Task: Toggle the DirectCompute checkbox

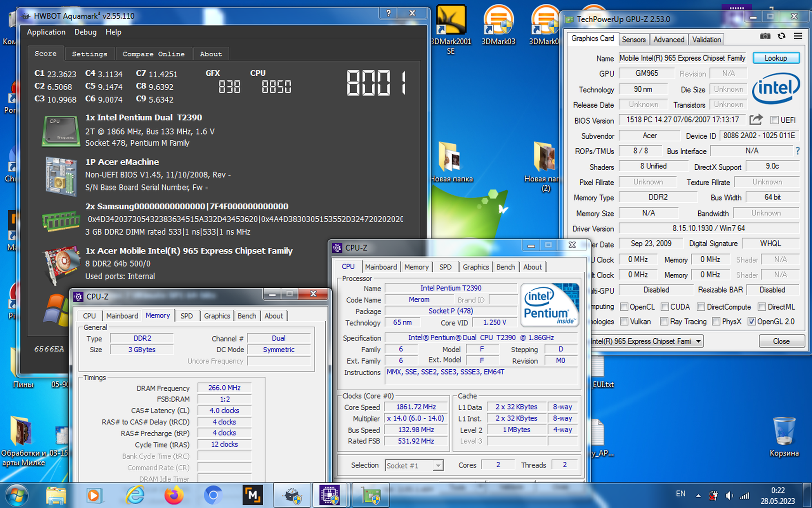Action: point(701,307)
